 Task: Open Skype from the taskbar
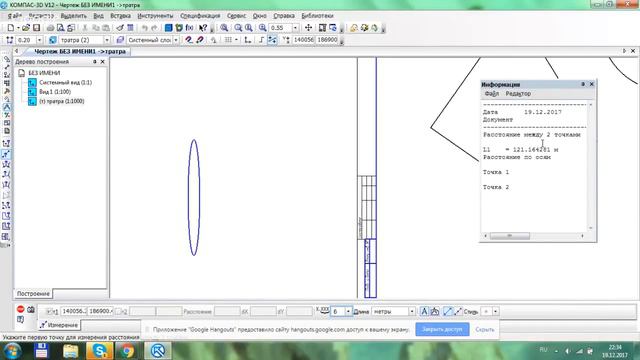pos(100,351)
